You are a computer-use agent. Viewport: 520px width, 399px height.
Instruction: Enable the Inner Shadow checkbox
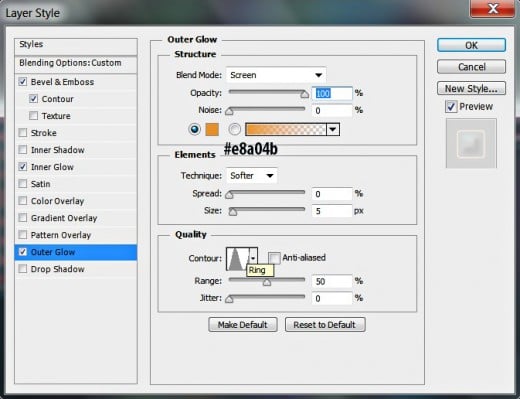tap(23, 150)
